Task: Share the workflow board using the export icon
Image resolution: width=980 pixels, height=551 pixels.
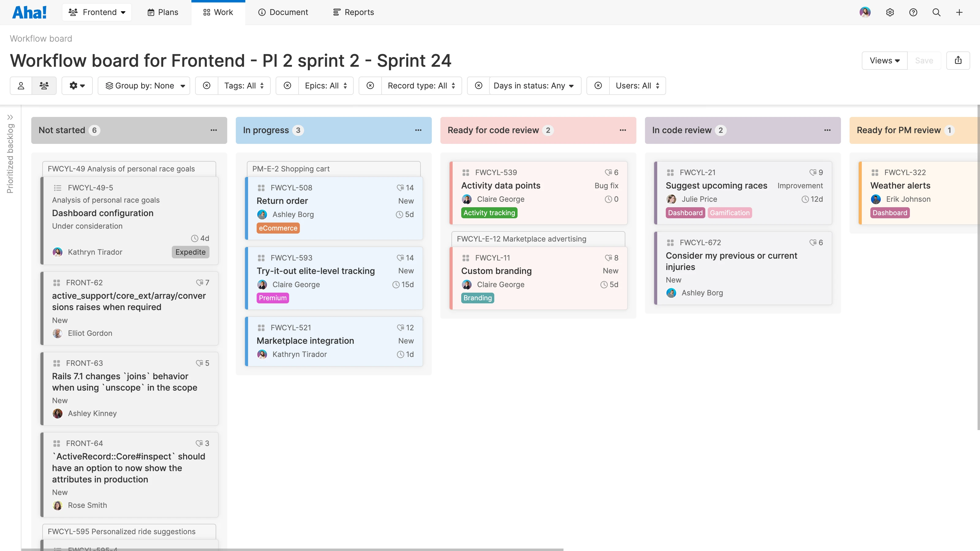Action: pos(958,61)
